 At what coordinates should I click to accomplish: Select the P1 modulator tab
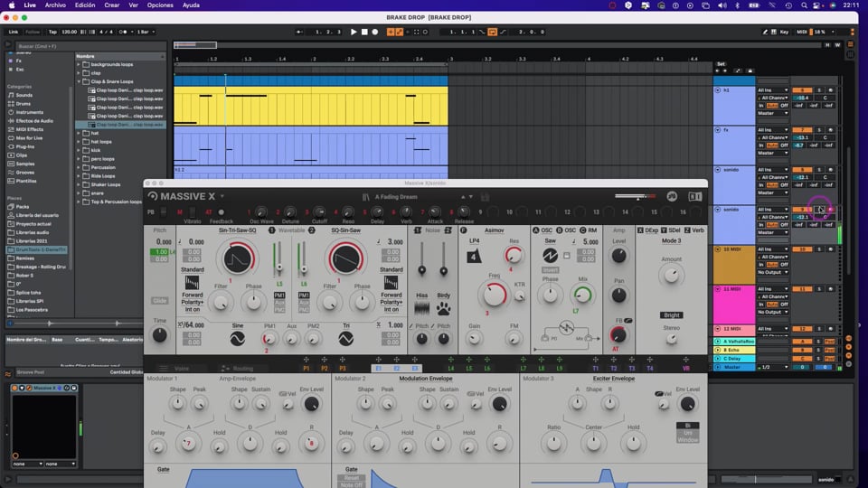coord(307,369)
